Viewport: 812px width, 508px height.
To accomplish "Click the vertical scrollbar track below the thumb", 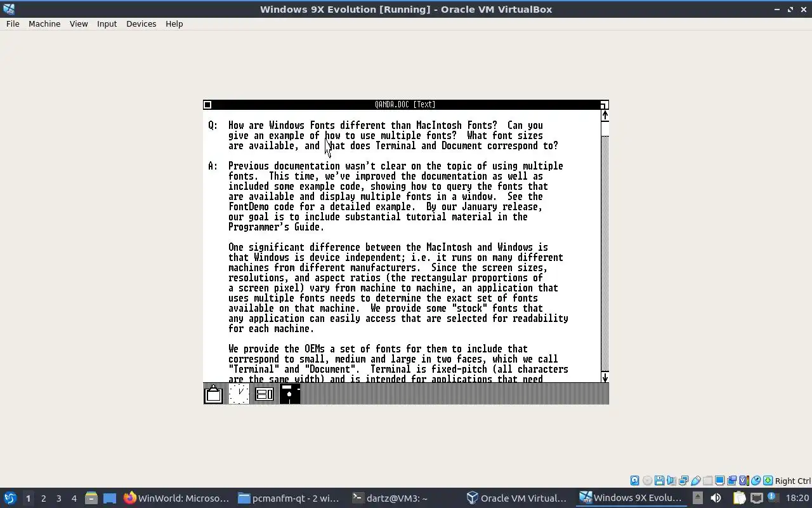I will pos(605,254).
